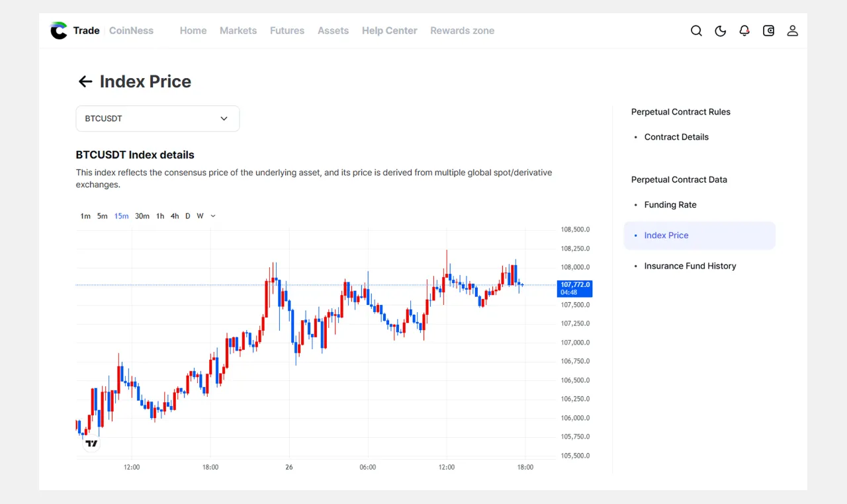Click the TradingView logo on chart
Screen dimensions: 847x504
point(91,444)
